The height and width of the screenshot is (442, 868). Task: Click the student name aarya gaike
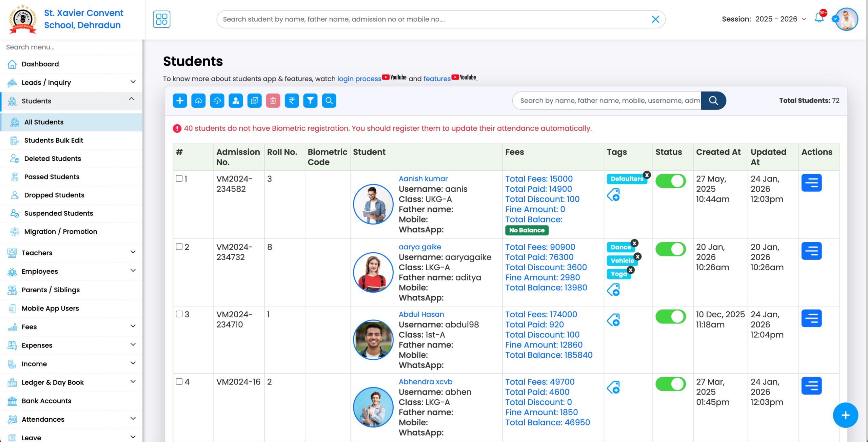pos(420,247)
